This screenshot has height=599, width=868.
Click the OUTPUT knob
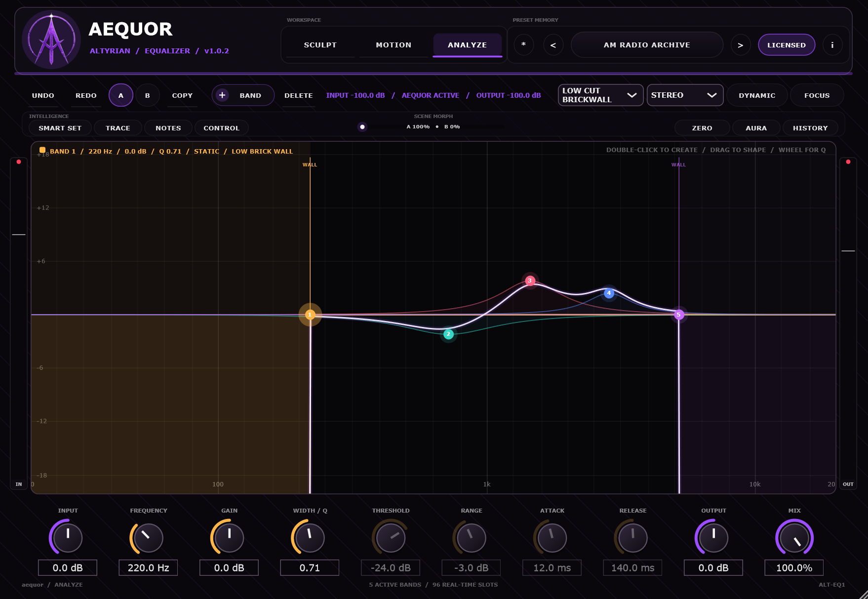pos(713,537)
